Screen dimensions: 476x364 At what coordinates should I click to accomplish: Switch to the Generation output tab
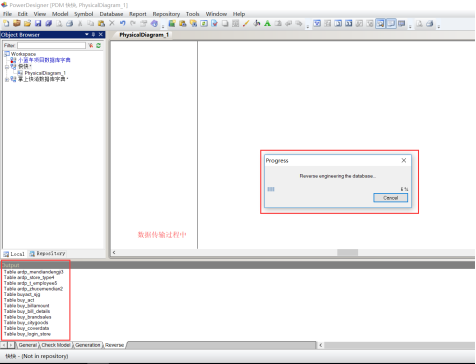click(87, 345)
